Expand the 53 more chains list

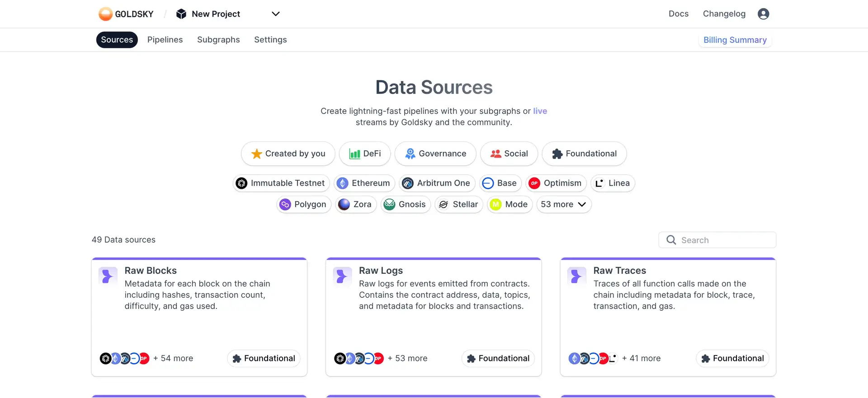[563, 204]
